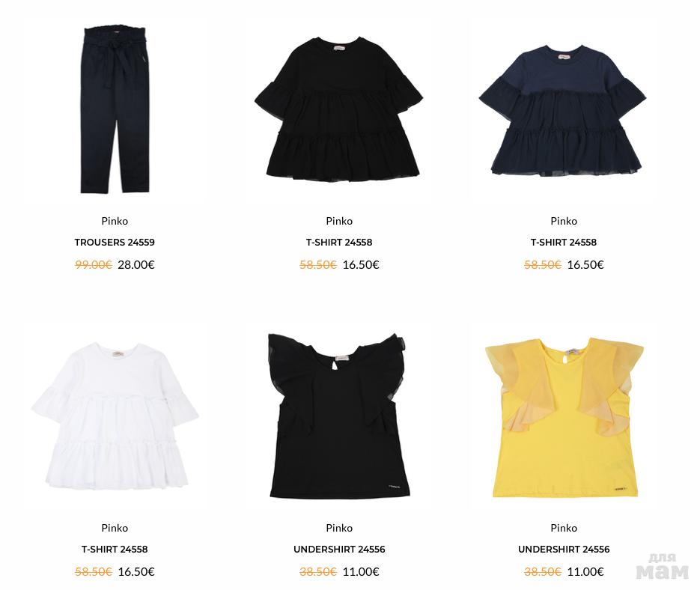This screenshot has width=700, height=590.
Task: Open the black ruffled undershirt image
Action: (x=339, y=416)
